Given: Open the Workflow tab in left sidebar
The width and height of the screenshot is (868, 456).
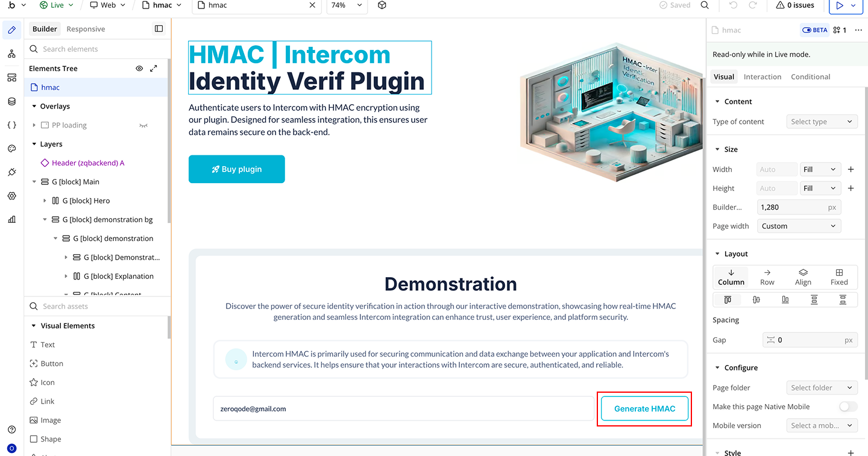Looking at the screenshot, I should pos(11,54).
